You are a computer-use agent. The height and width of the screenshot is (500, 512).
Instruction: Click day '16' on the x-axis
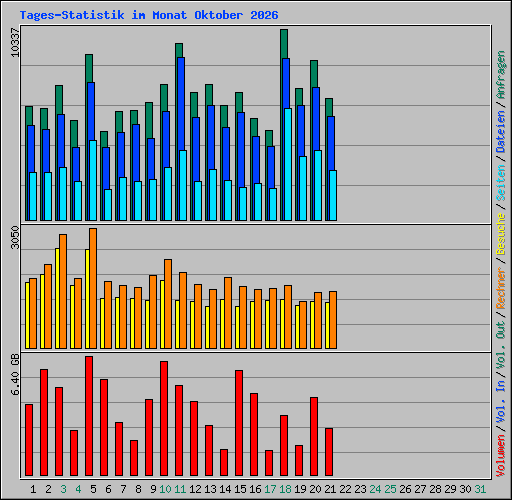(x=255, y=489)
